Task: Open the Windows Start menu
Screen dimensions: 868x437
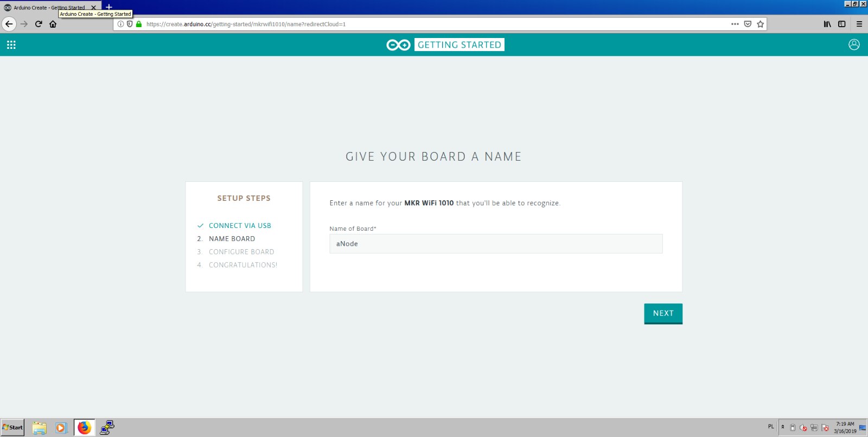Action: click(12, 427)
